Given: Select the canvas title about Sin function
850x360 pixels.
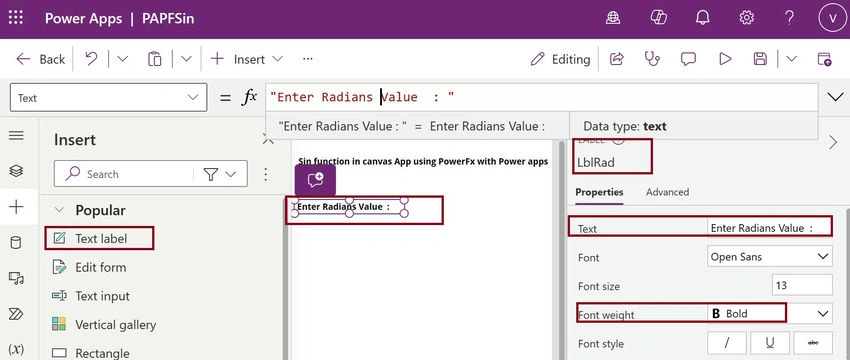Looking at the screenshot, I should pos(423,161).
